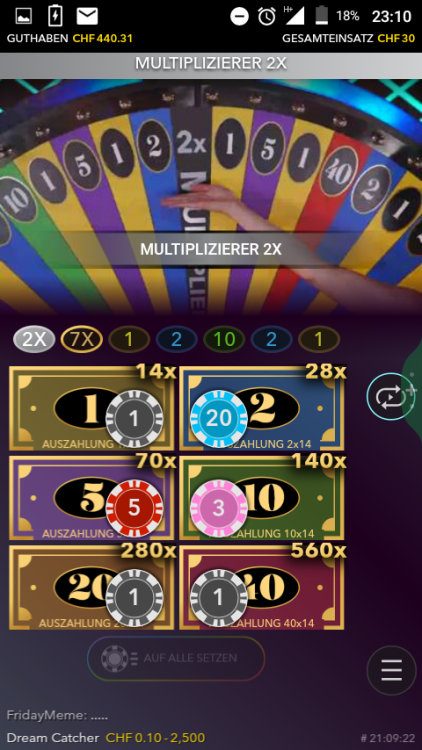Click the pink 3 chip on bet spot 10

pos(219,508)
